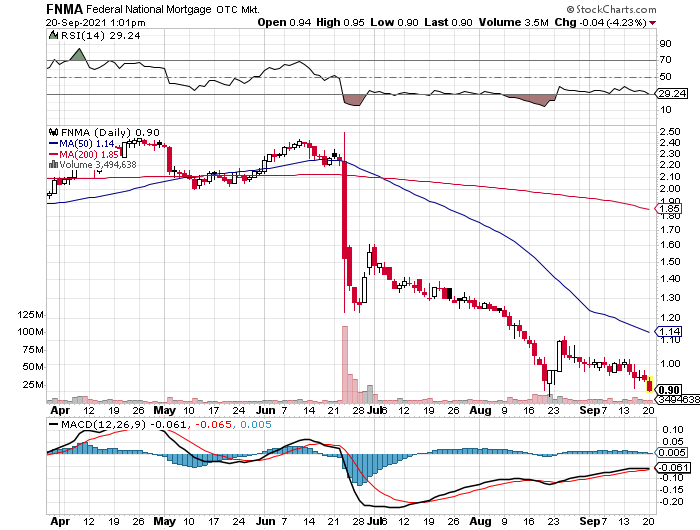Click the green overbought RSI peak area

tap(79, 55)
